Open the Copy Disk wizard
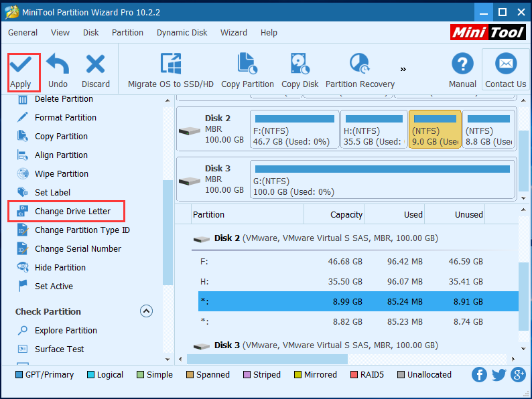Screen dimensions: 532x399 pos(300,71)
